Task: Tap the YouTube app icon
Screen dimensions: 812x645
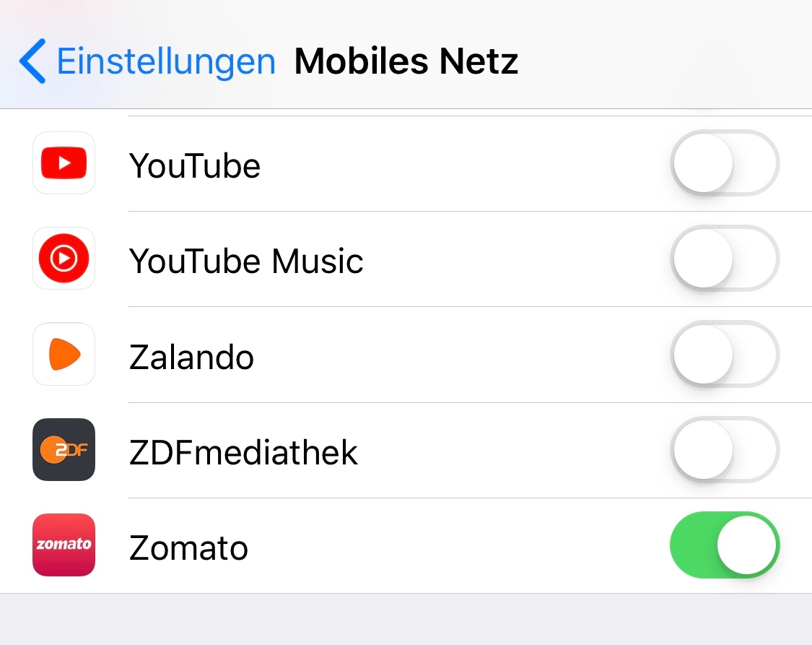Action: click(x=64, y=163)
